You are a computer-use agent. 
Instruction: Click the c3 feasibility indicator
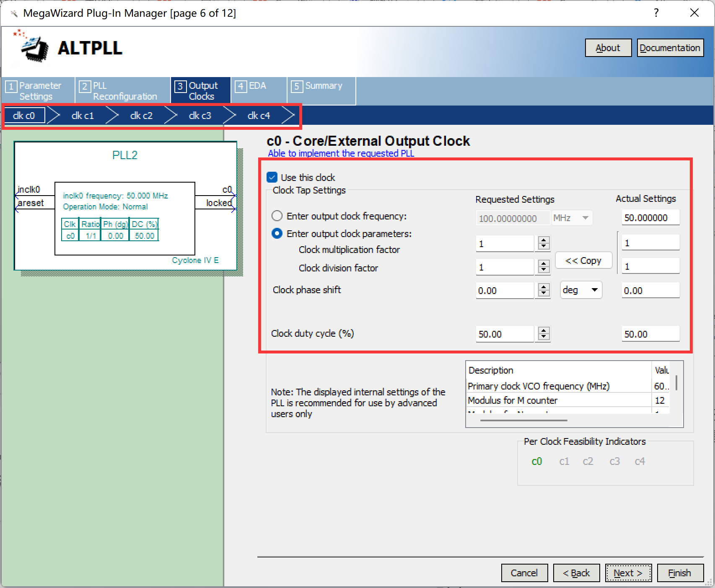(614, 462)
